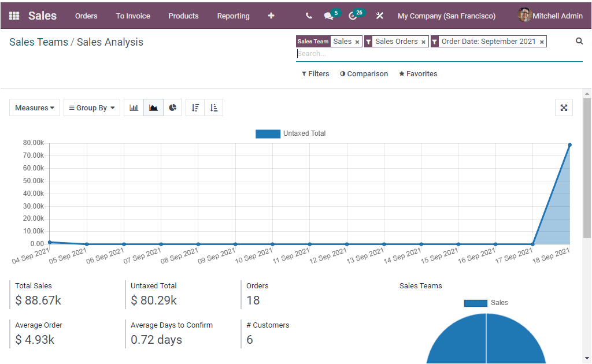Viewport: 592px width, 364px height.
Task: Open the activities clock icon
Action: click(352, 16)
